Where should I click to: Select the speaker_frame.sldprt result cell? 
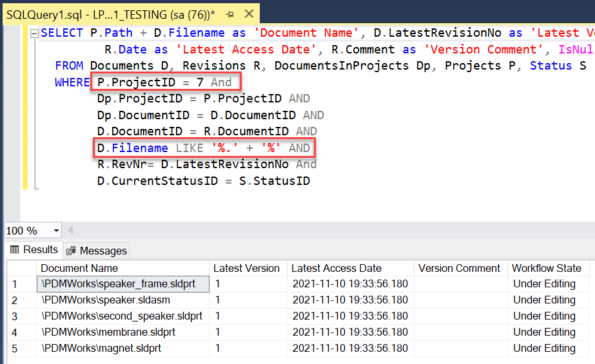tap(123, 284)
